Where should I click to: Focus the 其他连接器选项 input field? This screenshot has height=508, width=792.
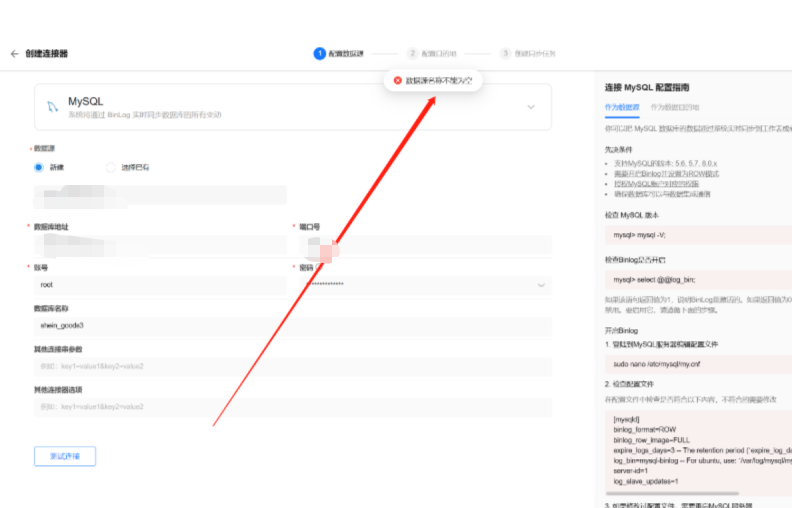pyautogui.click(x=293, y=407)
